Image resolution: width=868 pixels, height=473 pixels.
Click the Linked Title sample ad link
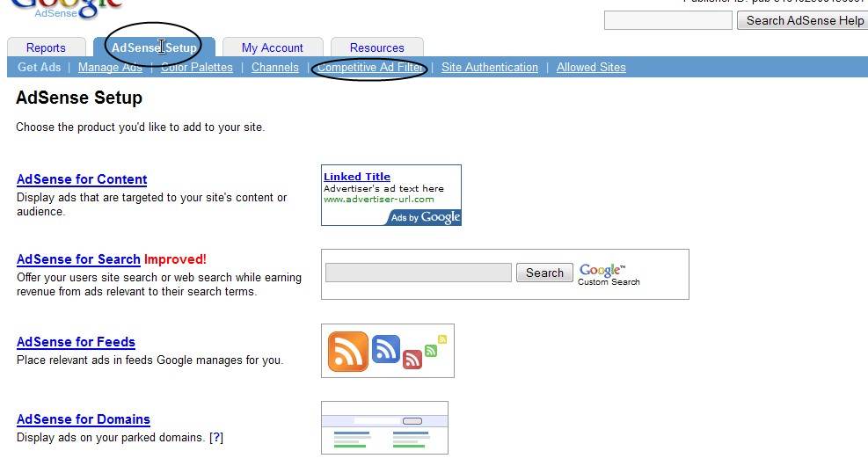[357, 177]
